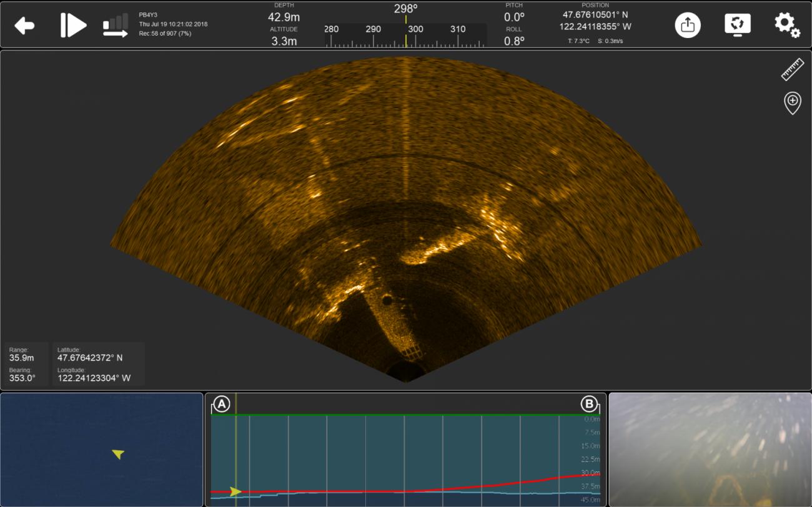Screen dimensions: 812x507
Task: Click the 0.0m depth scale label
Action: point(592,420)
